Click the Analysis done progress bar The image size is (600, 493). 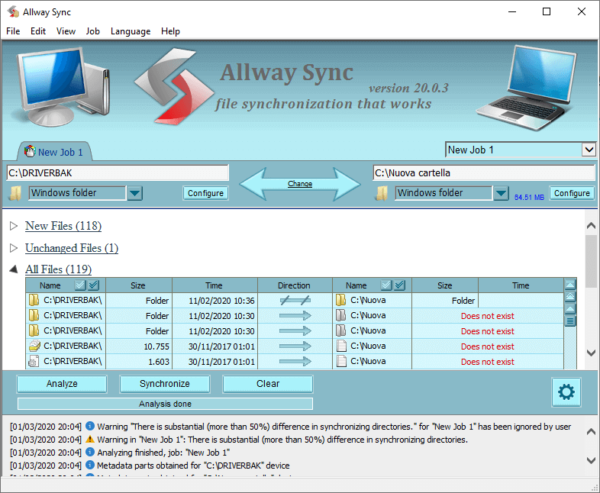pos(165,404)
